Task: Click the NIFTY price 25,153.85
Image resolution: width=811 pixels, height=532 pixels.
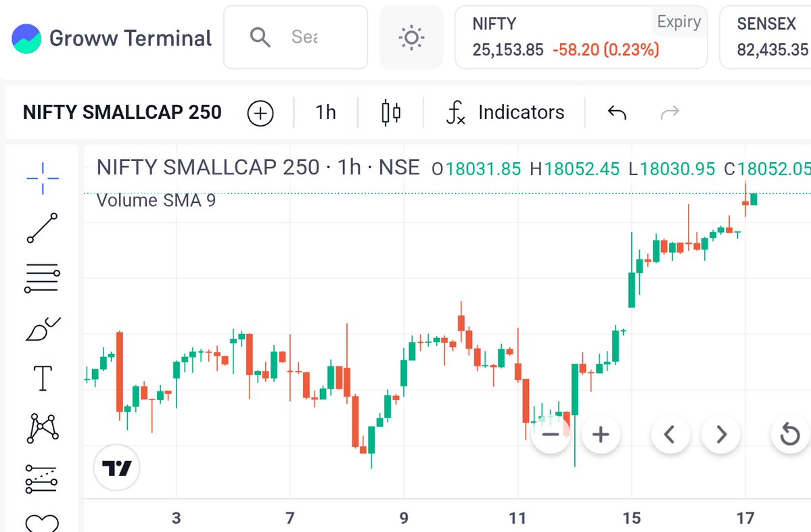Action: pyautogui.click(x=508, y=49)
